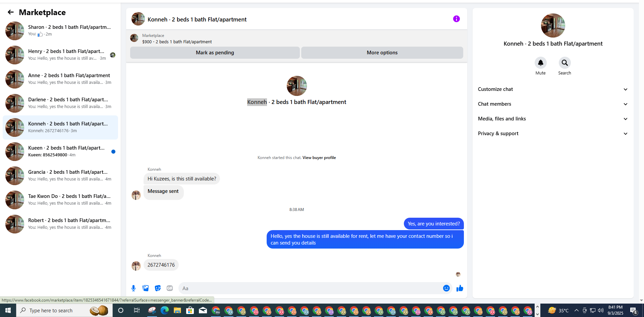Screen dimensions: 644x317
Task: Open Tae Kwon Do's conversation
Action: (60, 200)
